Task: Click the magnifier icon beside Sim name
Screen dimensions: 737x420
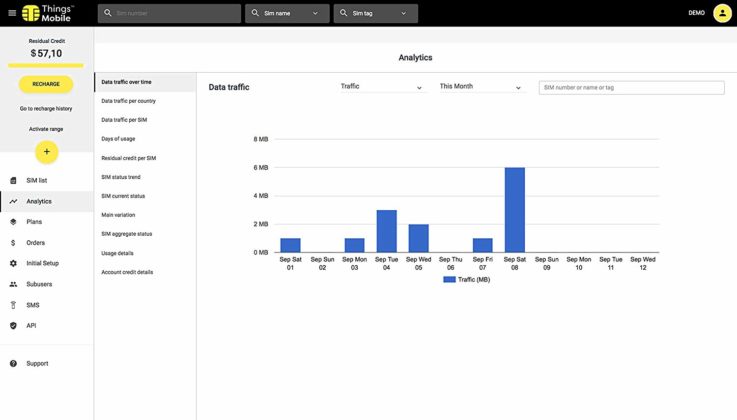Action: click(255, 13)
